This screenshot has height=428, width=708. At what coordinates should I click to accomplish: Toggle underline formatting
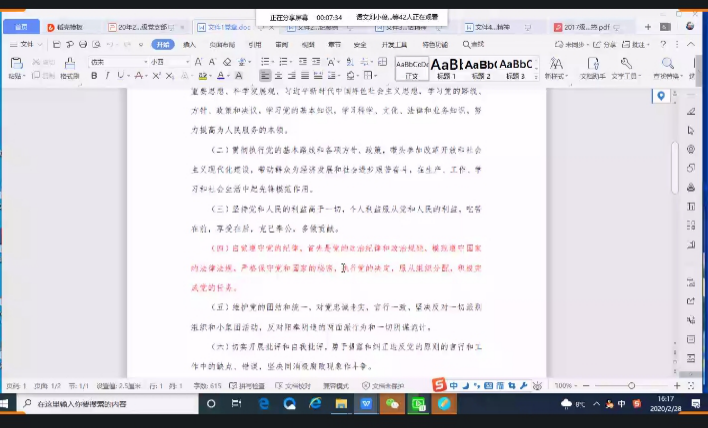point(120,76)
